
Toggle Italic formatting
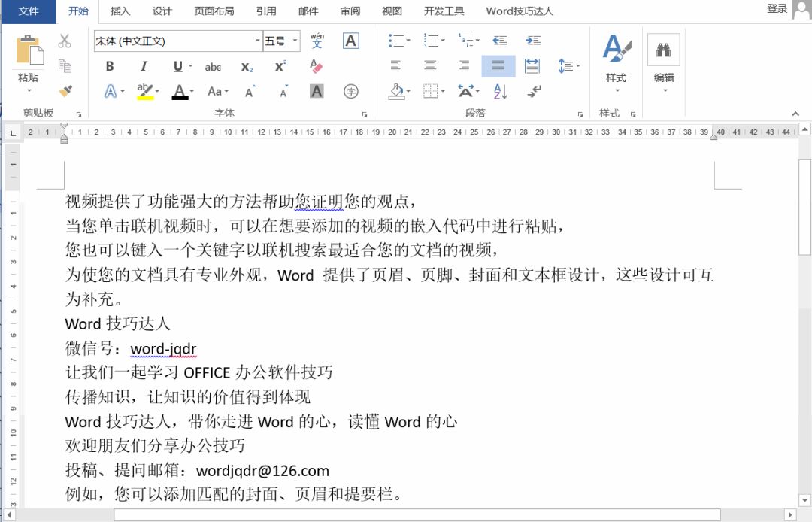point(144,66)
